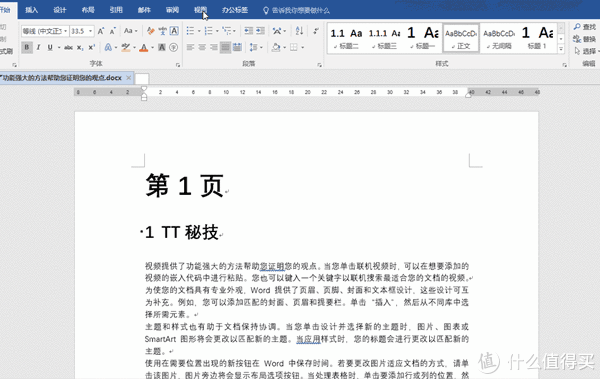Expand the styles gallery More button
Viewport: 600px width, 379px height.
(x=561, y=49)
